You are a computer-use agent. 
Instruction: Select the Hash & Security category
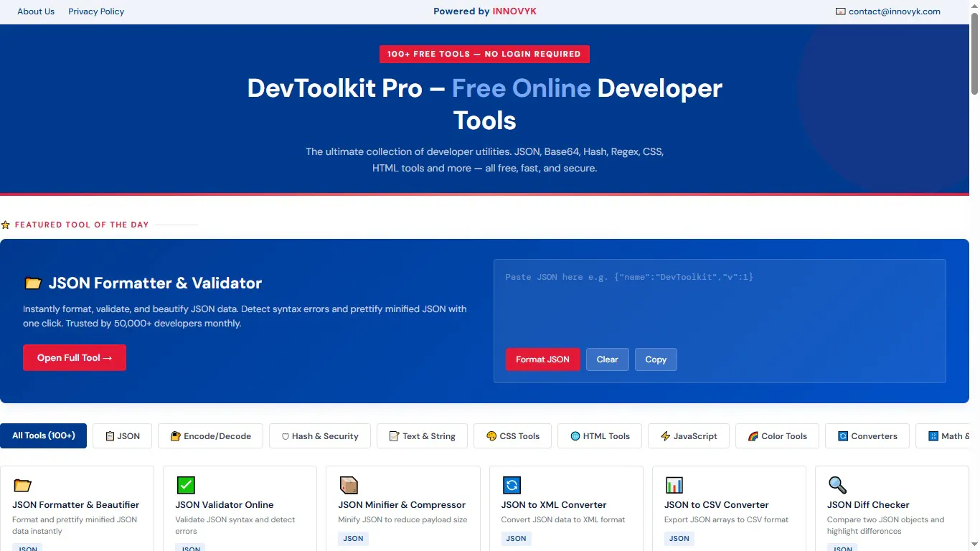click(x=320, y=435)
